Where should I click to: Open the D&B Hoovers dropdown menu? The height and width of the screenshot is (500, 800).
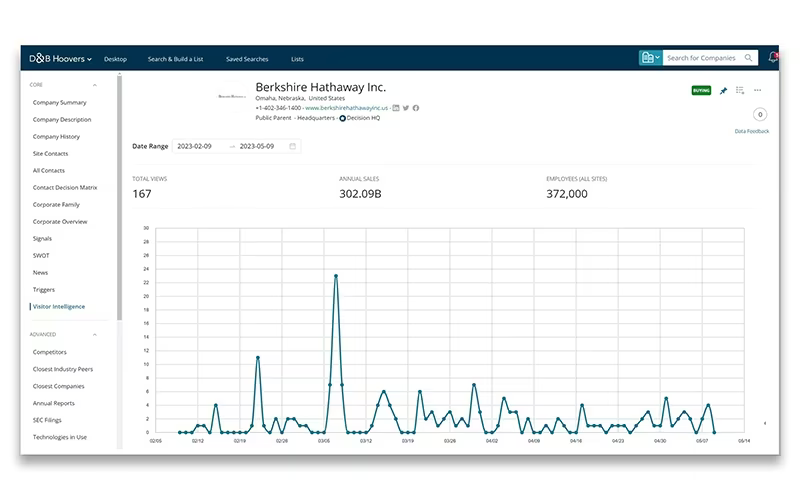click(60, 59)
